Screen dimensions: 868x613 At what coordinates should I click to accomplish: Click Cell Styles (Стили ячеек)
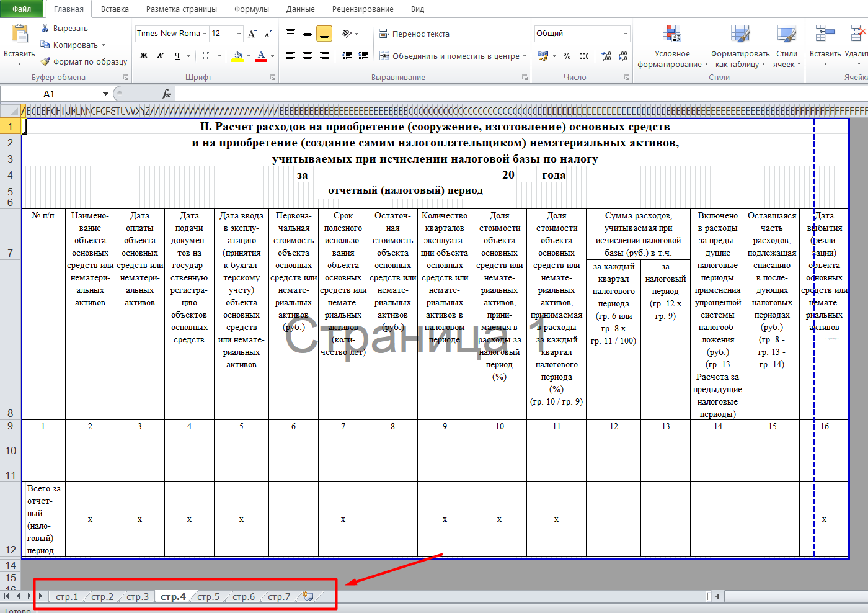pyautogui.click(x=787, y=47)
